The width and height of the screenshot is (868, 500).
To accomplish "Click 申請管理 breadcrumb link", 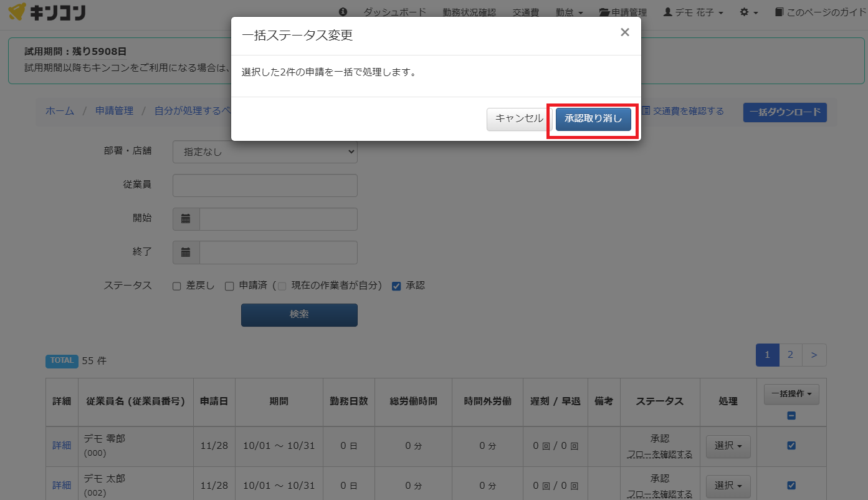I will pyautogui.click(x=114, y=110).
